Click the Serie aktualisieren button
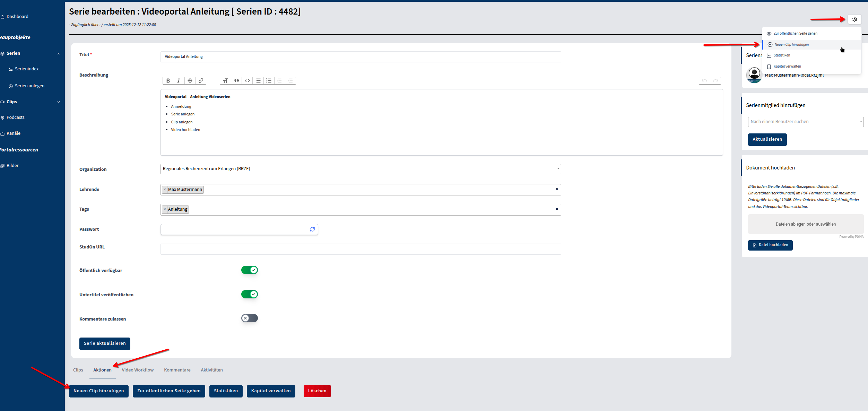Viewport: 868px width, 411px height. [x=105, y=343]
